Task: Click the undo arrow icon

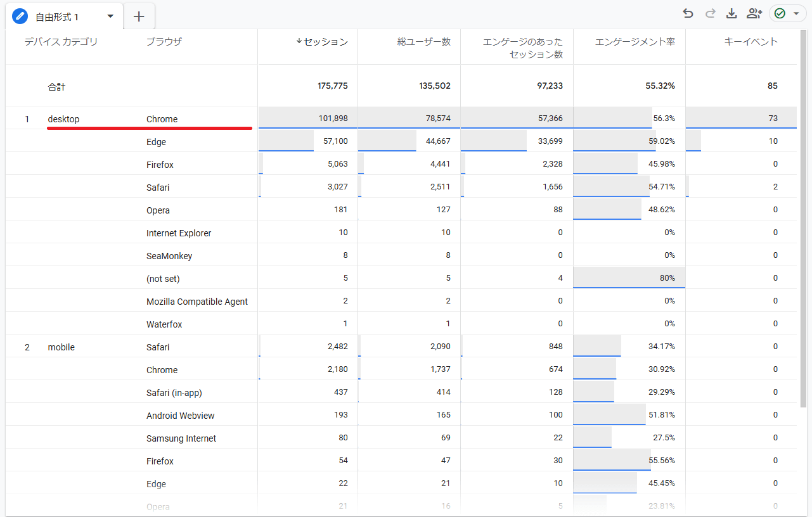Action: pyautogui.click(x=688, y=13)
